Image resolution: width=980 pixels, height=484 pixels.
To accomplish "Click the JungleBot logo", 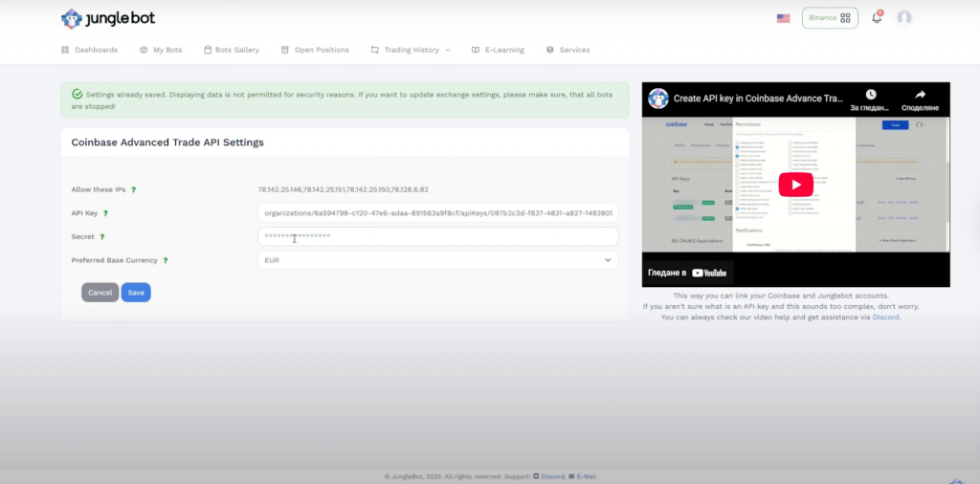I will 108,19.
